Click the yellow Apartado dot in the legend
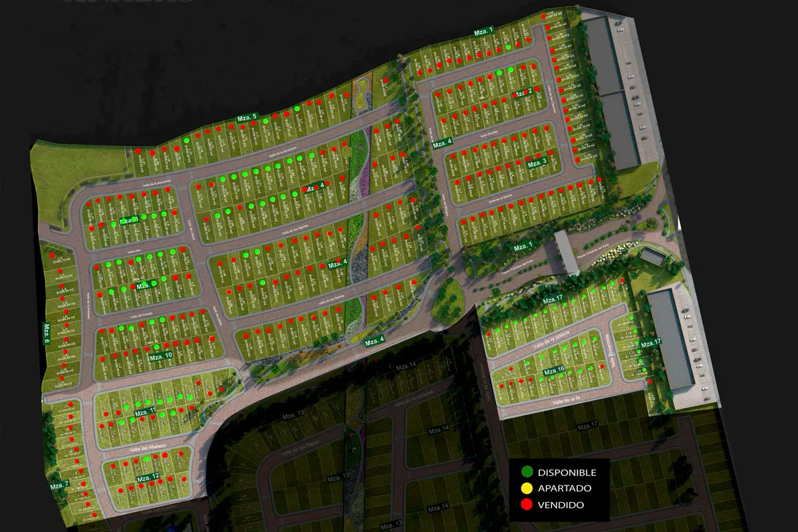This screenshot has height=532, width=798. click(527, 488)
